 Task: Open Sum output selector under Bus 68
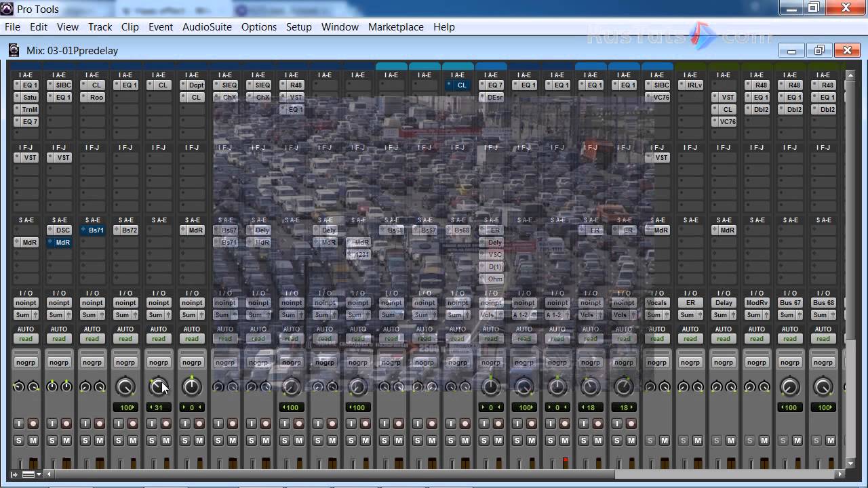pos(823,315)
